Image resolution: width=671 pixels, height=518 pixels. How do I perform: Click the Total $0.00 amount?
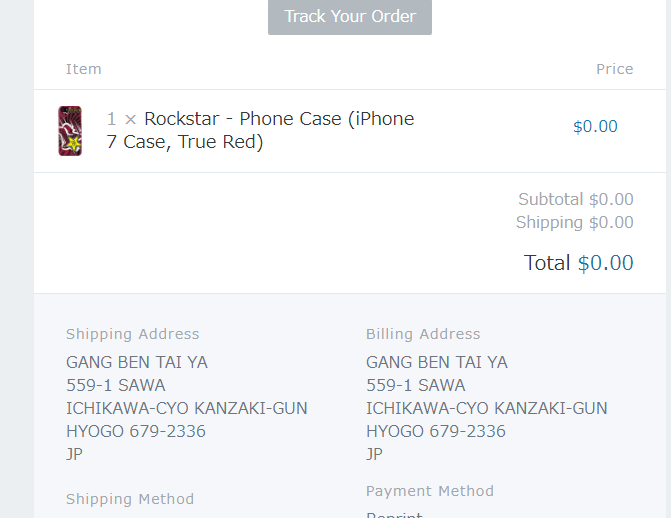pos(606,262)
